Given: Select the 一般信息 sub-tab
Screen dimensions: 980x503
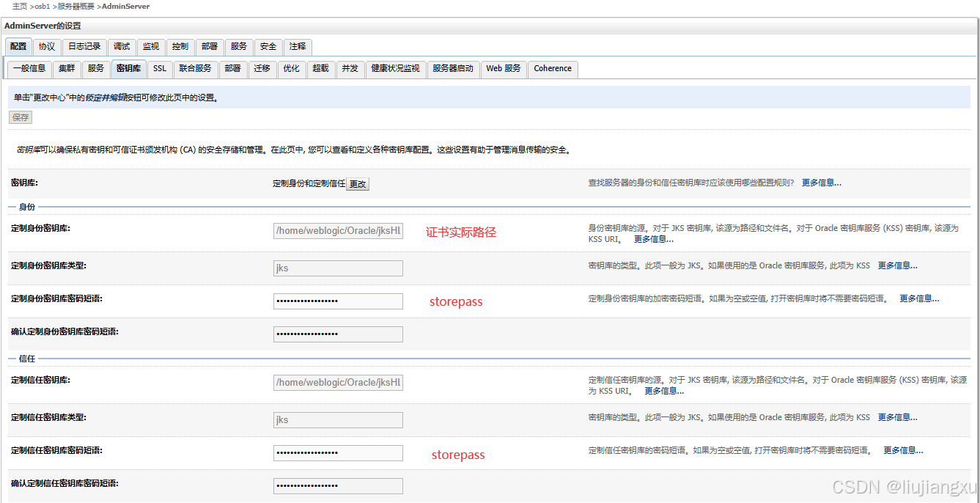Looking at the screenshot, I should 29,69.
